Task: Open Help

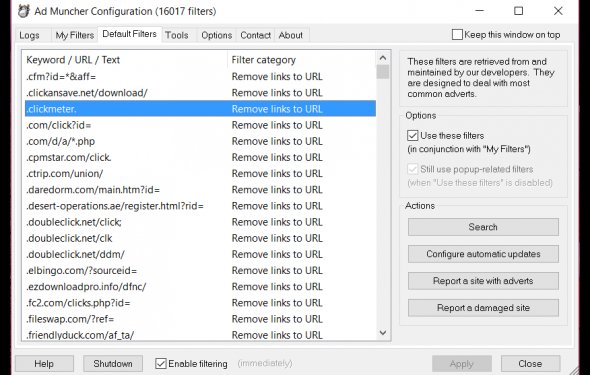Action: (44, 364)
